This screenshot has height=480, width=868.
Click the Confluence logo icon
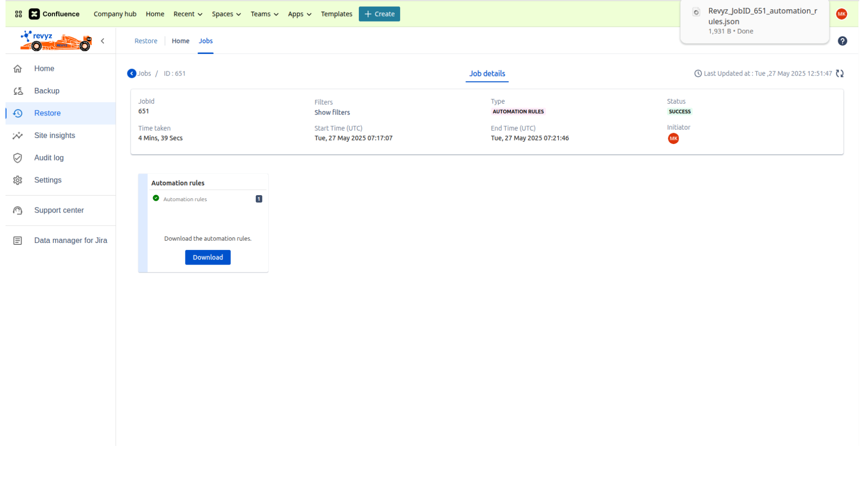(x=34, y=14)
